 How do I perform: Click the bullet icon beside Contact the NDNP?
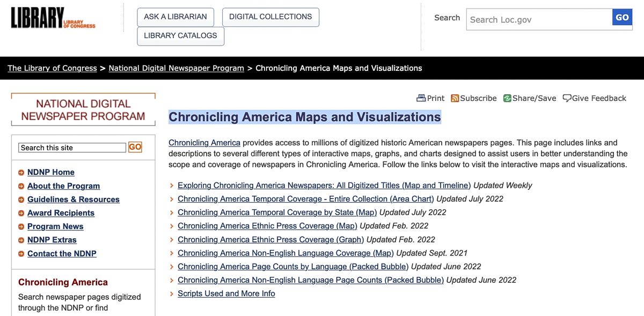coord(21,254)
